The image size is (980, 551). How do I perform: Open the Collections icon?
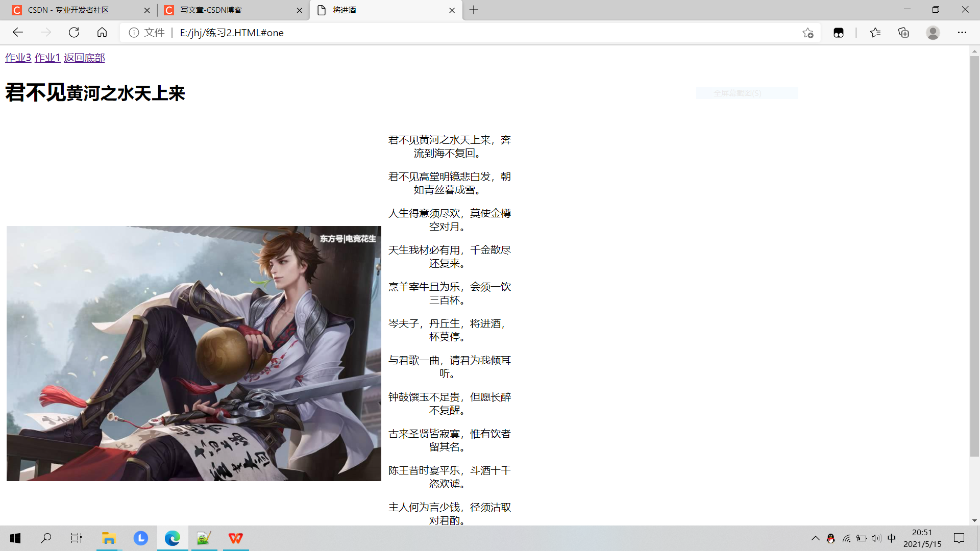point(903,33)
